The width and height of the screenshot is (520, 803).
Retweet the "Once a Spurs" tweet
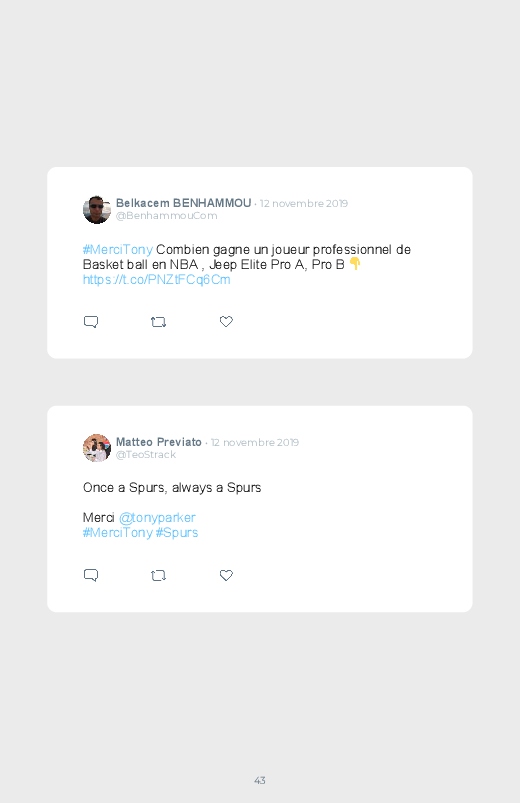pyautogui.click(x=158, y=575)
